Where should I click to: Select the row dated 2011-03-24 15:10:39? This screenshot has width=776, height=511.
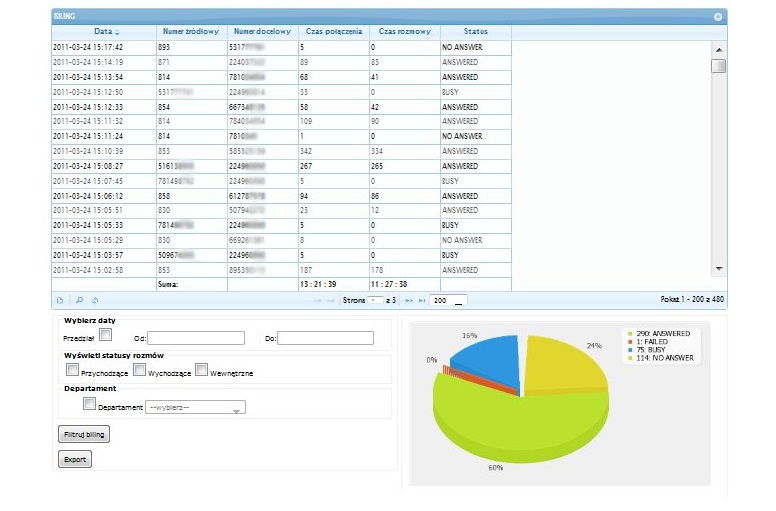(x=281, y=151)
